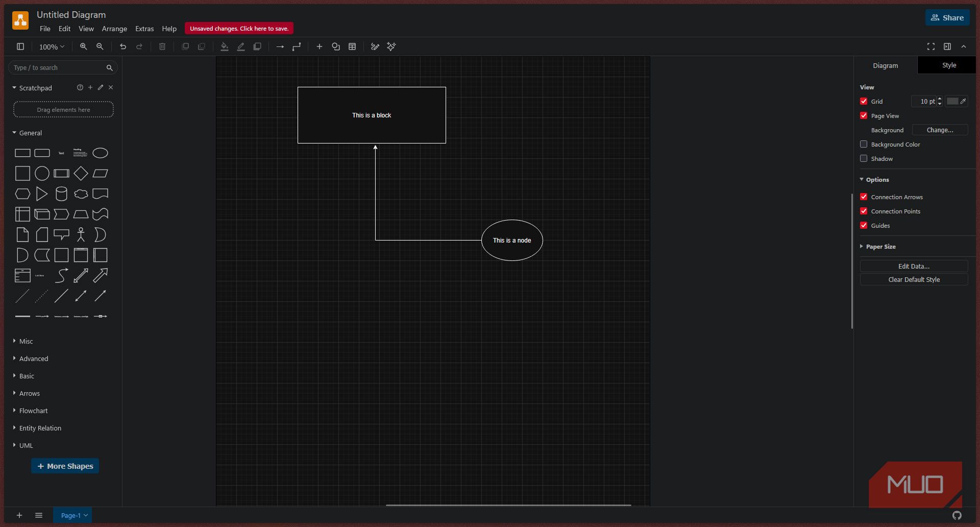Image resolution: width=980 pixels, height=527 pixels.
Task: Uncheck the Page View option
Action: point(864,115)
